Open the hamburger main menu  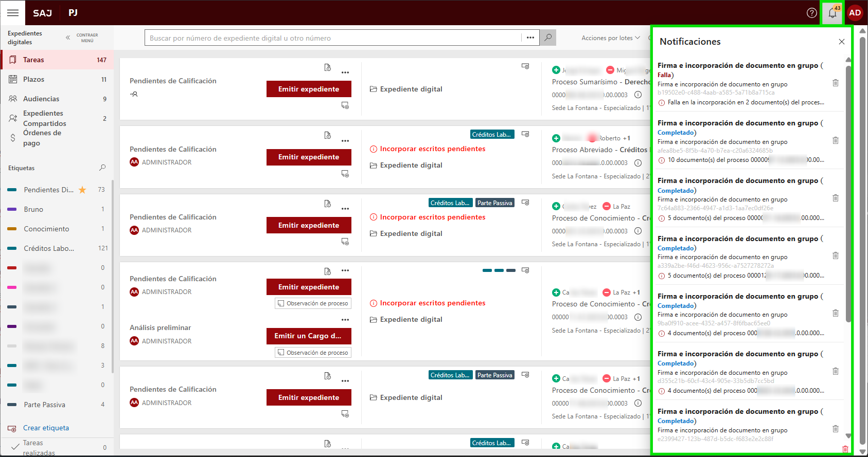coord(13,13)
